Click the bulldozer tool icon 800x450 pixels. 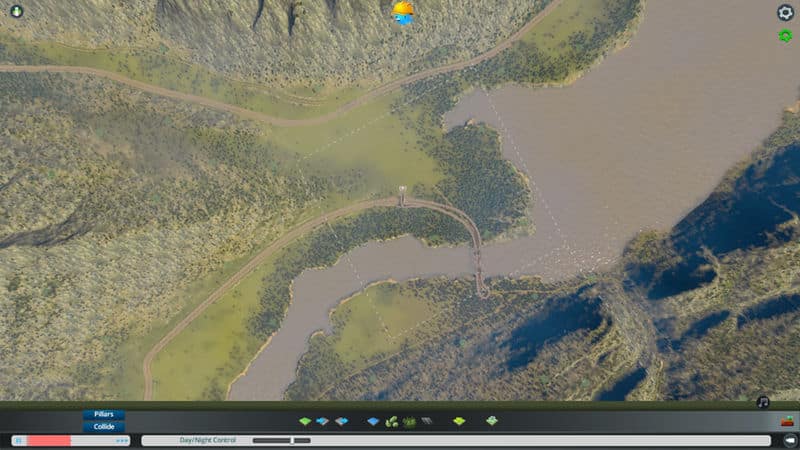[x=787, y=421]
